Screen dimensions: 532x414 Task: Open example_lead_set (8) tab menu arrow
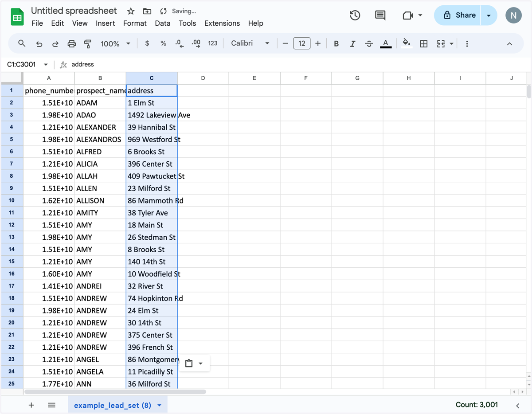(x=159, y=406)
